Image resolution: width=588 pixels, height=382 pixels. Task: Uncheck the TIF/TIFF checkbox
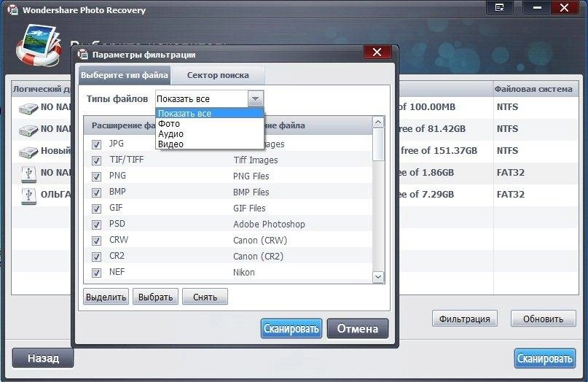click(96, 160)
